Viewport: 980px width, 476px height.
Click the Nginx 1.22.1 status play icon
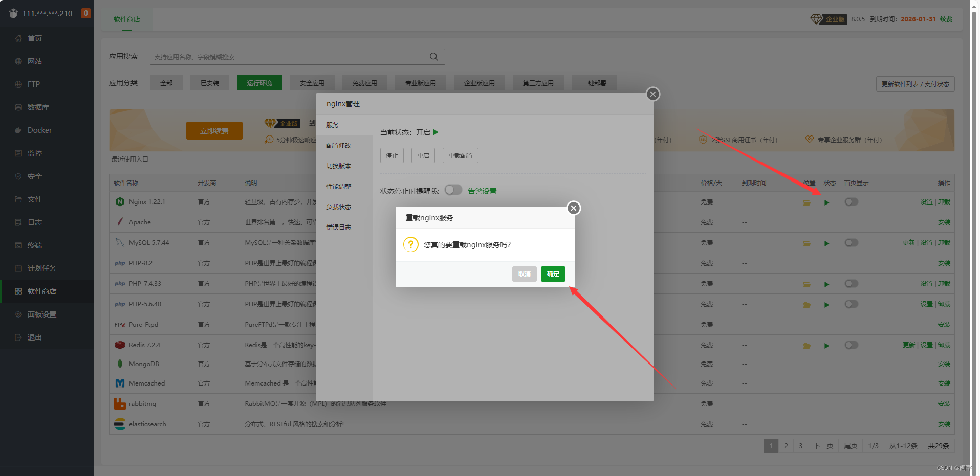(826, 202)
